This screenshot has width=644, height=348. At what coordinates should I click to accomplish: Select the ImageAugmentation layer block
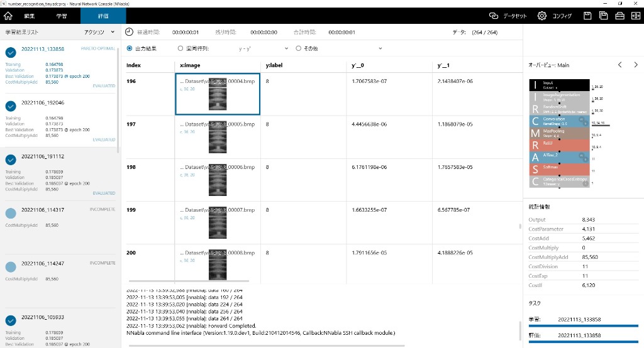coord(559,97)
